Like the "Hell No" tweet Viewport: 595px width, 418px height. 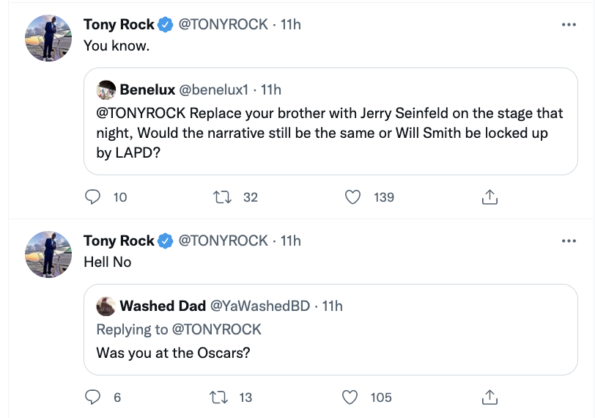point(349,397)
